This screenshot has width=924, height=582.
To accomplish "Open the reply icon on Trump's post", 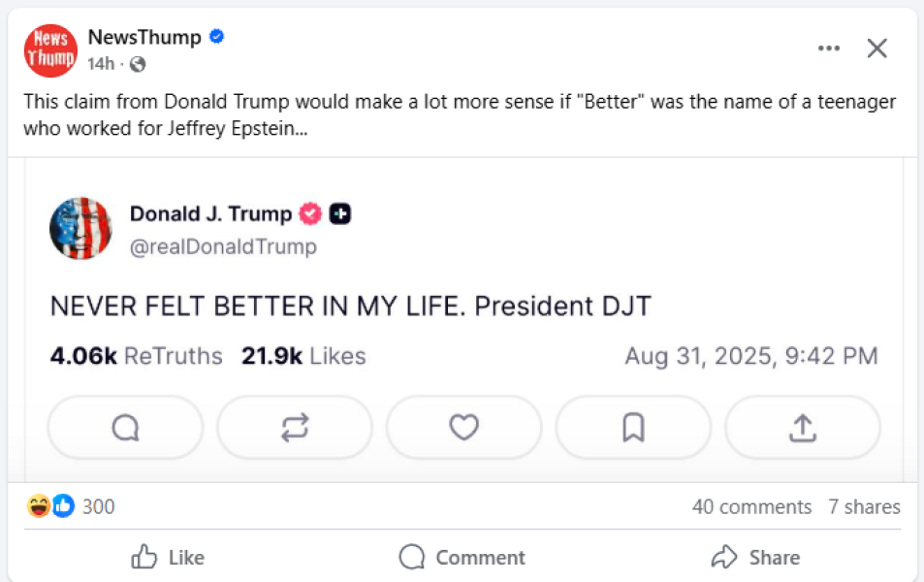I will (x=124, y=427).
